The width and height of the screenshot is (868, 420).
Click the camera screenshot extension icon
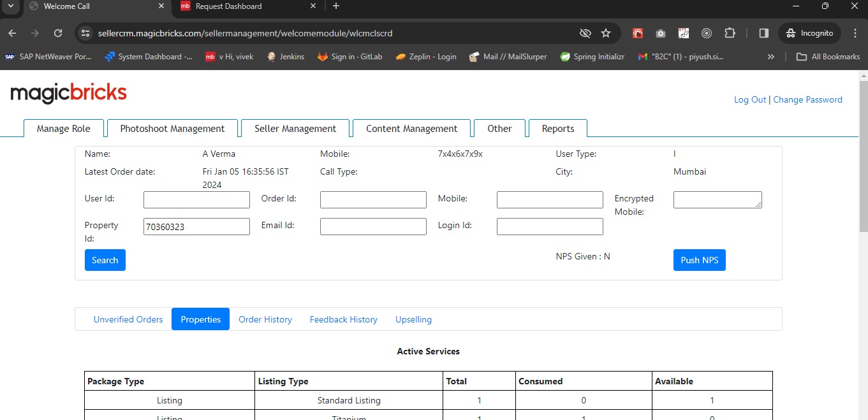661,33
